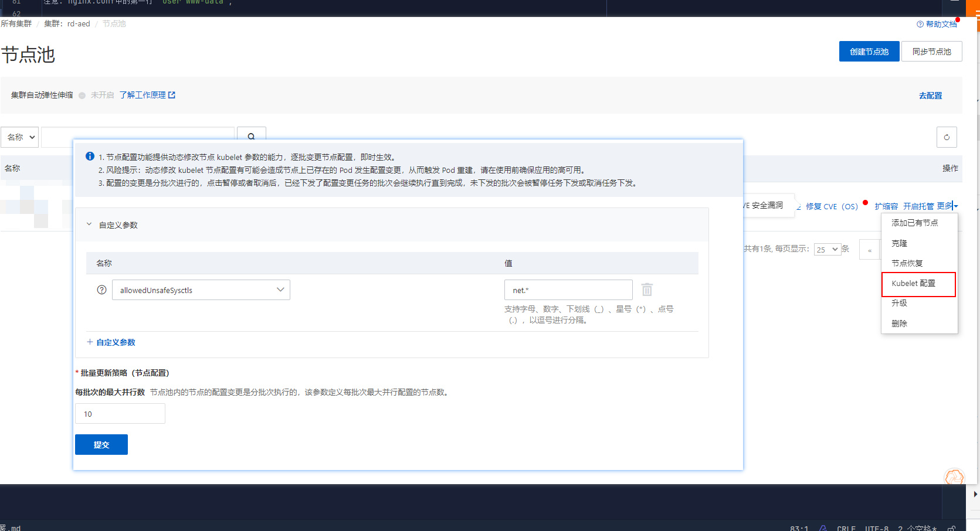Click the help question mark beside allowedUnsafeSysctls

(x=101, y=290)
